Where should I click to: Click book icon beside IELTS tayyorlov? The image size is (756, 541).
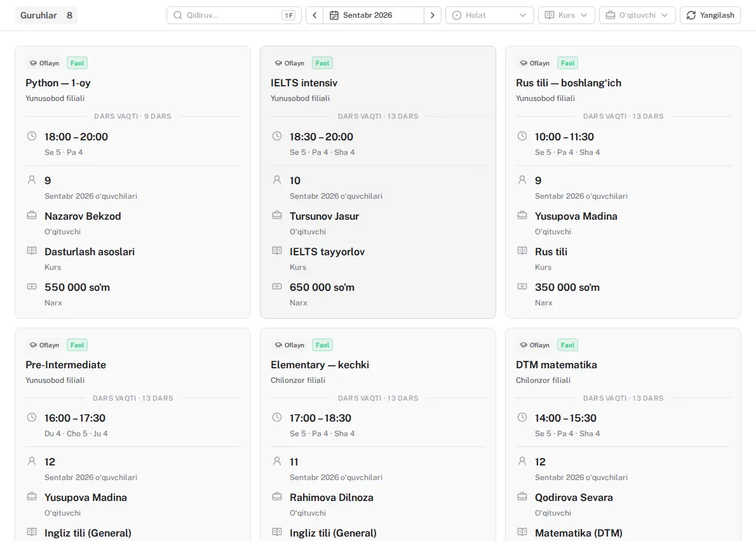(277, 251)
